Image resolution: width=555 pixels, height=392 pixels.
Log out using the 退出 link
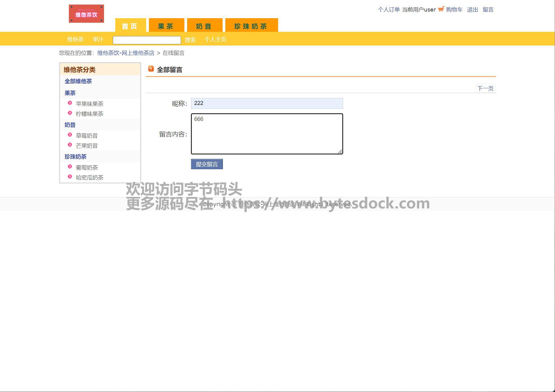(472, 10)
